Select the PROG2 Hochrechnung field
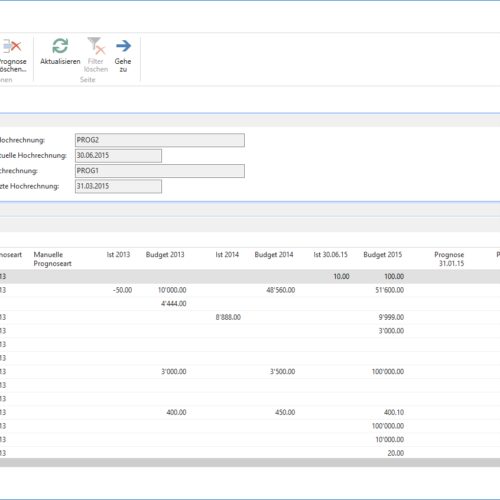The image size is (500, 500). [160, 140]
